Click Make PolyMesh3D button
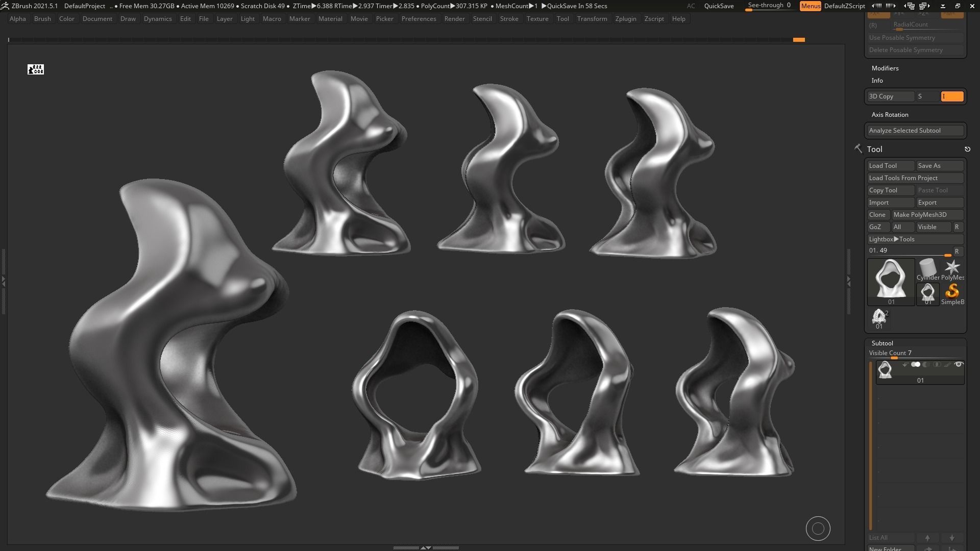Image resolution: width=980 pixels, height=551 pixels. tap(927, 215)
